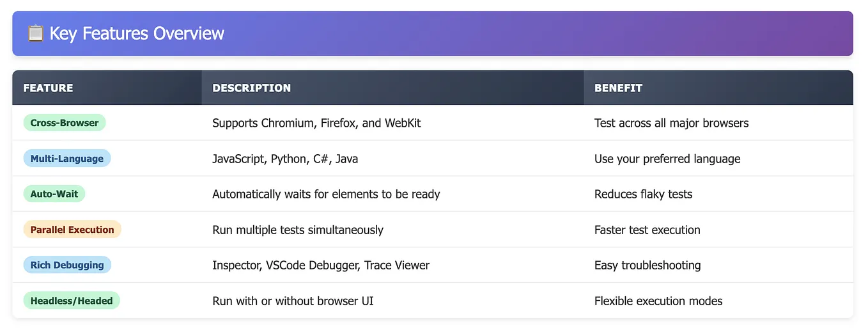The height and width of the screenshot is (334, 868).
Task: Click the FEATURE column header
Action: (48, 88)
